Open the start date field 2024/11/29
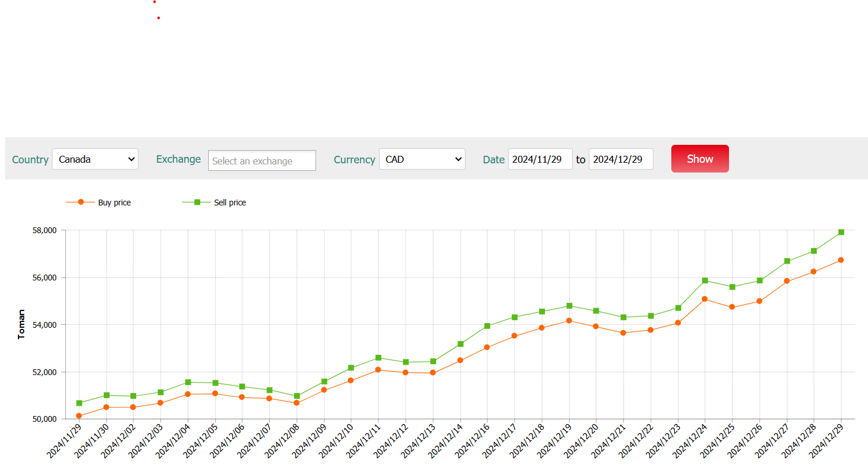 click(540, 159)
